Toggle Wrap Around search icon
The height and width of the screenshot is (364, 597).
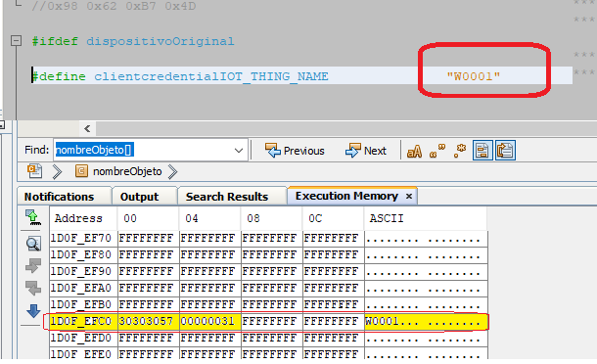tap(505, 151)
